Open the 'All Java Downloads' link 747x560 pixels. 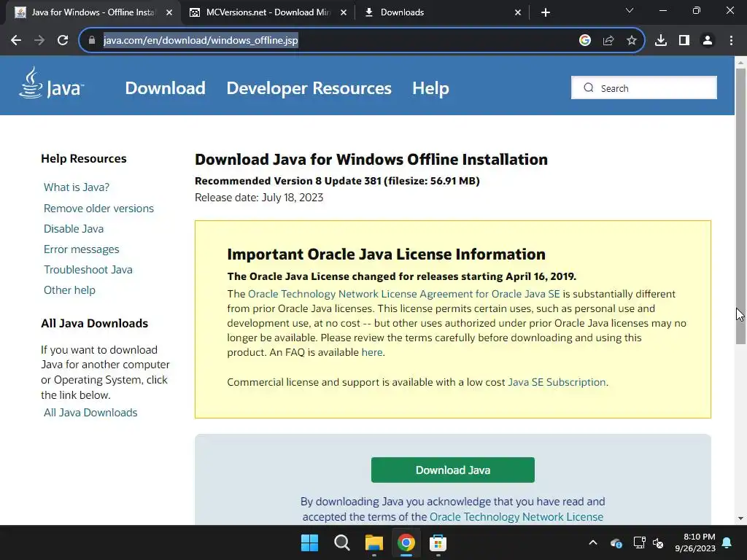(x=90, y=413)
